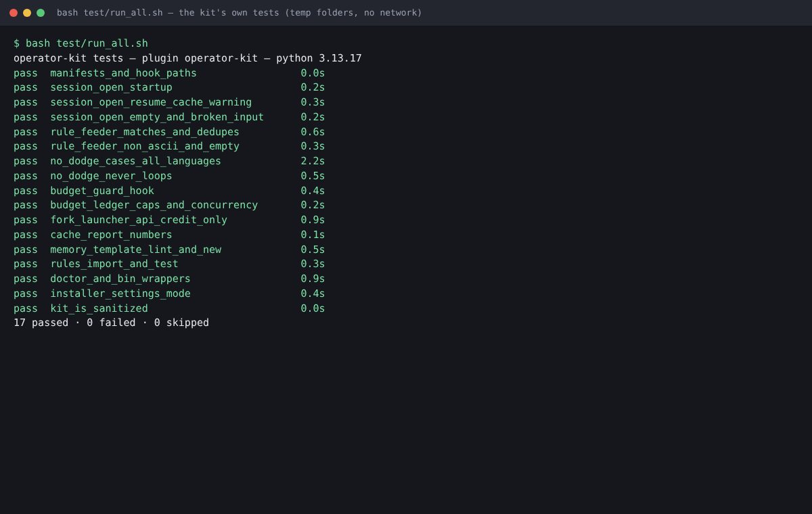Click the test name rules_import_and_test
This screenshot has width=812, height=514.
pyautogui.click(x=114, y=264)
